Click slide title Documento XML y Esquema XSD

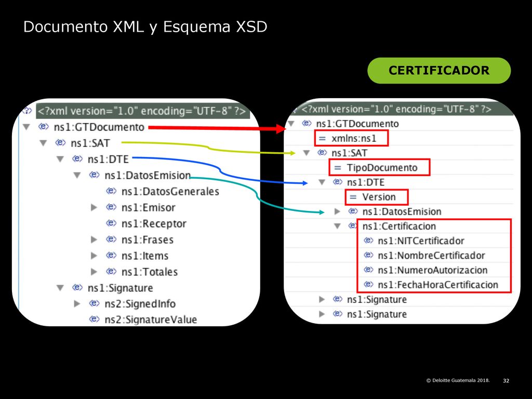point(145,27)
